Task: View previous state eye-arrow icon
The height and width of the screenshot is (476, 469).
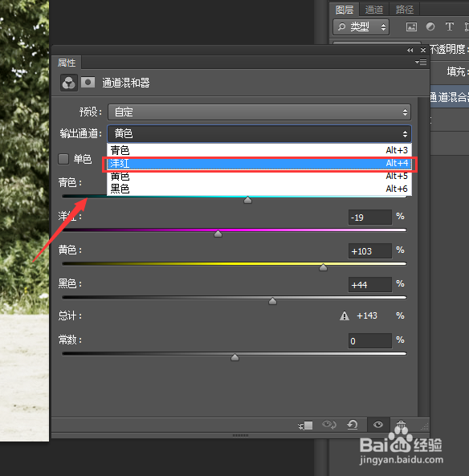Action: click(x=328, y=425)
